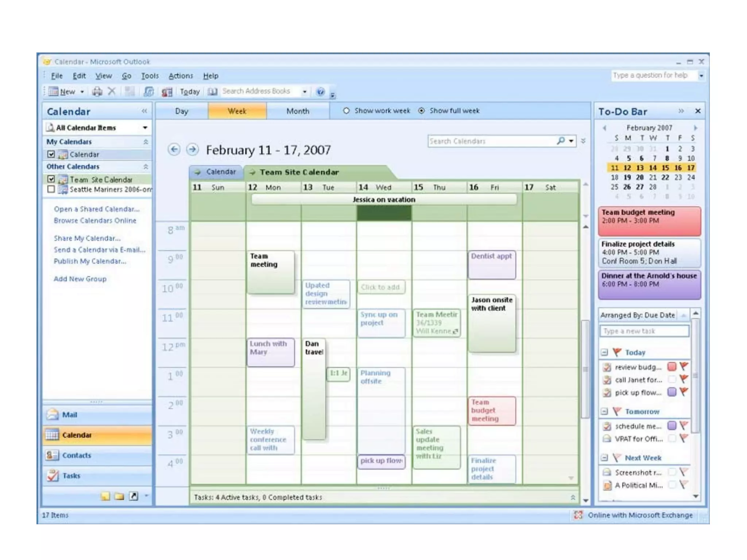
Task: Collapse the My Calendars section
Action: pyautogui.click(x=146, y=141)
